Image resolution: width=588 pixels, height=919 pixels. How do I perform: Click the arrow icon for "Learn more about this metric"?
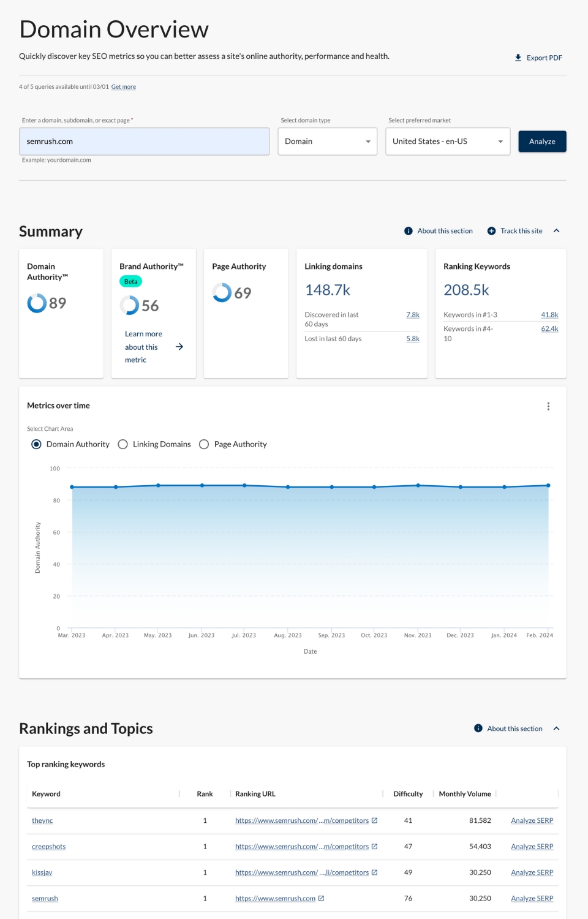pos(179,347)
